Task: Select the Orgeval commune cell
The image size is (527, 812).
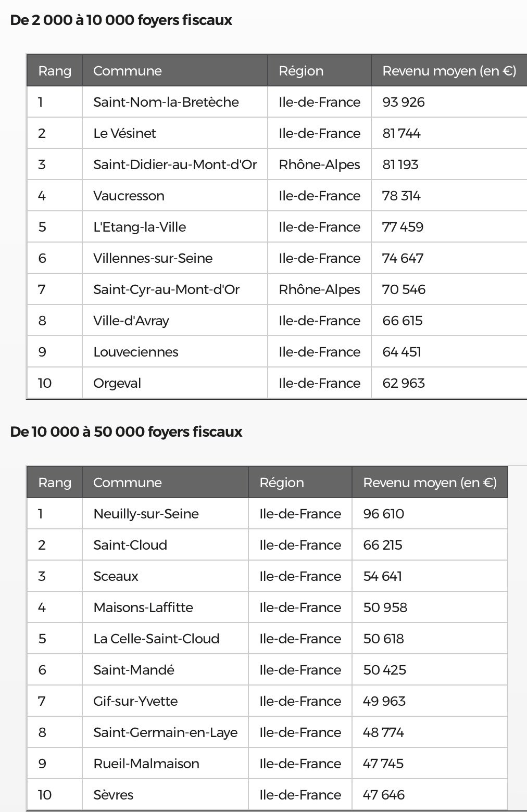Action: point(174,383)
